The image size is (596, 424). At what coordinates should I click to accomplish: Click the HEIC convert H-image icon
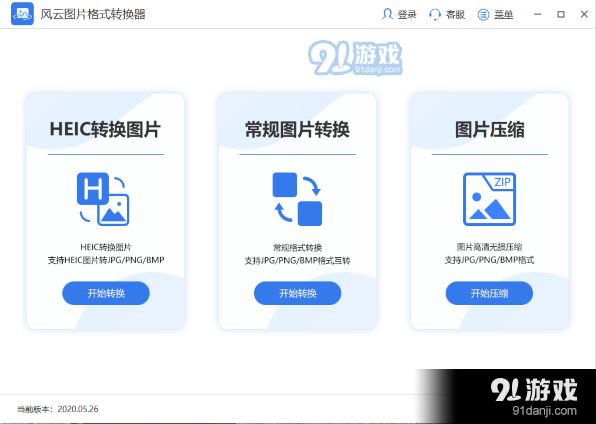(x=103, y=199)
